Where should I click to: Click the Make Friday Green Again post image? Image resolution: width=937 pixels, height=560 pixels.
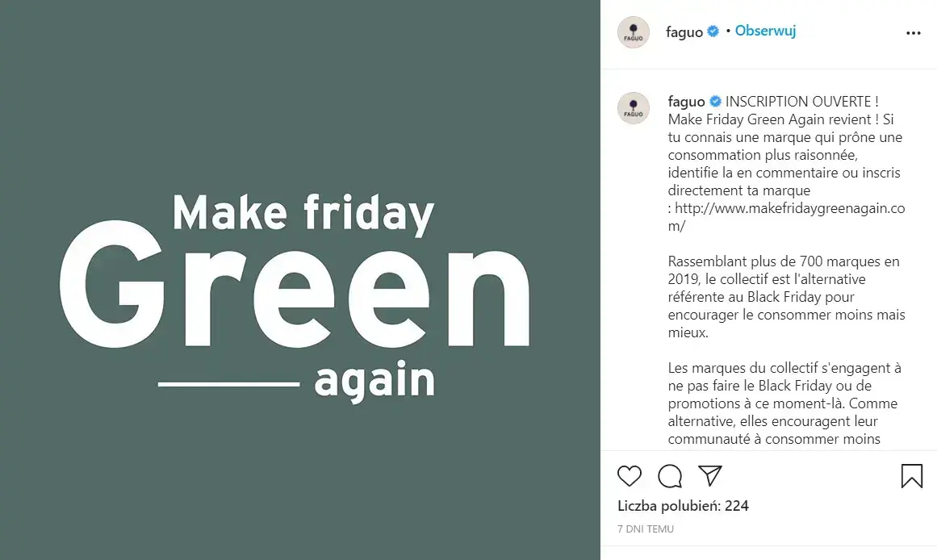[299, 280]
